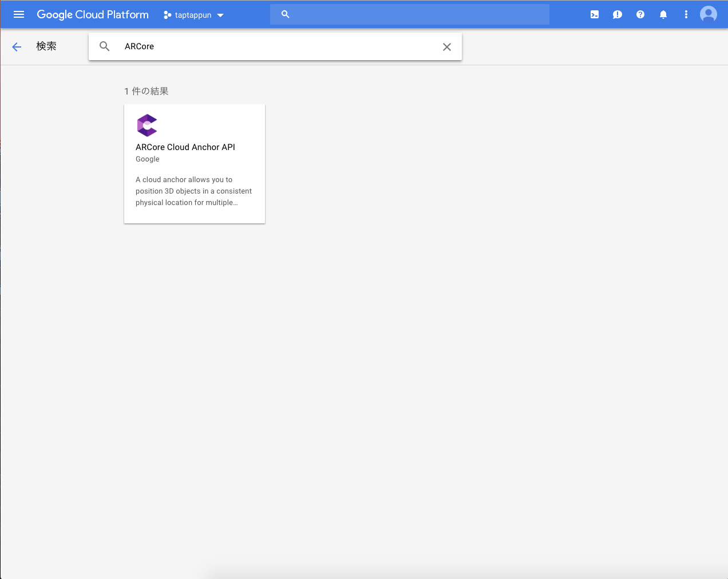This screenshot has width=728, height=579.
Task: Activate Cloud Shell terminal icon
Action: pos(595,14)
